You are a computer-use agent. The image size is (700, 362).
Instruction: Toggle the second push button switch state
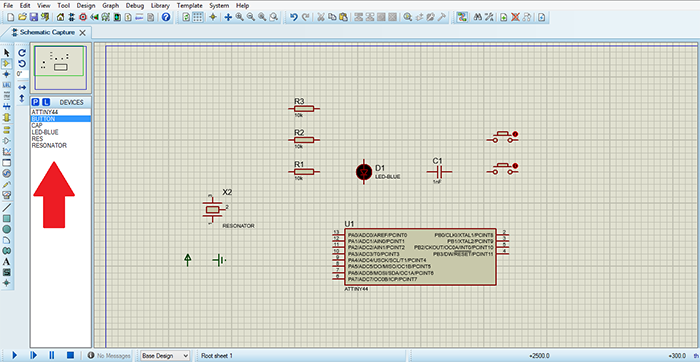[515, 166]
